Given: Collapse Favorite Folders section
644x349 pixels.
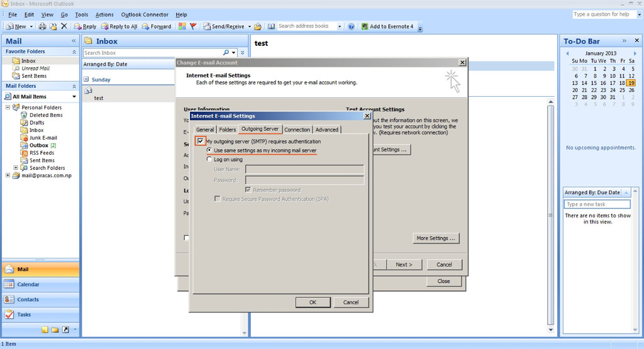Looking at the screenshot, I should coord(74,52).
